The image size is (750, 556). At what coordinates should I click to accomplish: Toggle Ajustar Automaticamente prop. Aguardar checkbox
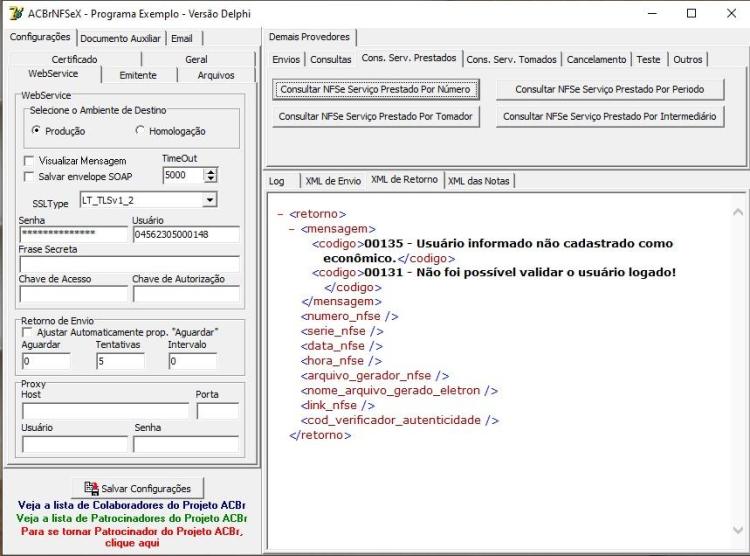click(x=27, y=332)
